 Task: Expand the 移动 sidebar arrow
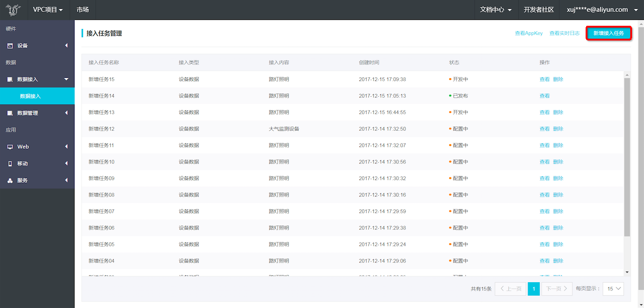tap(66, 163)
